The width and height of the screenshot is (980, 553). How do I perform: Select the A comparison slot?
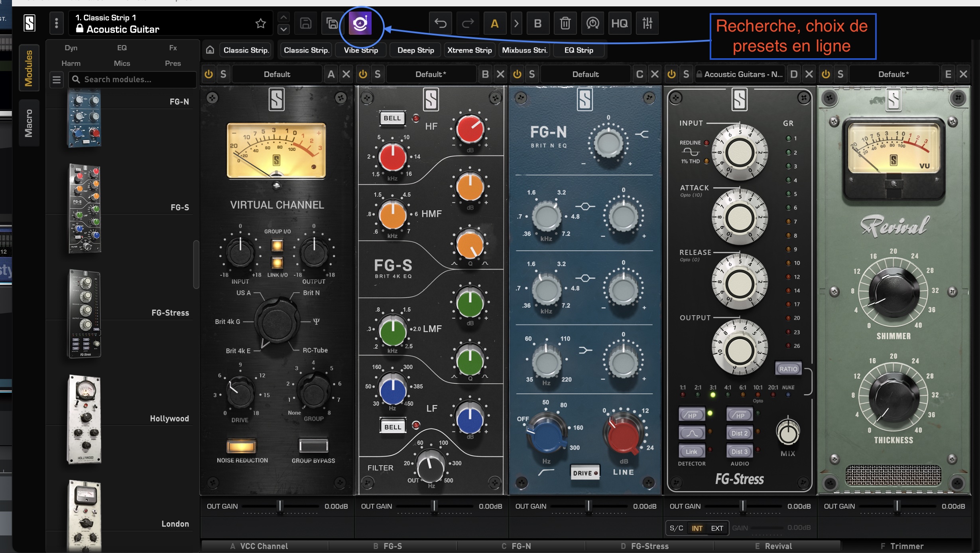[495, 24]
